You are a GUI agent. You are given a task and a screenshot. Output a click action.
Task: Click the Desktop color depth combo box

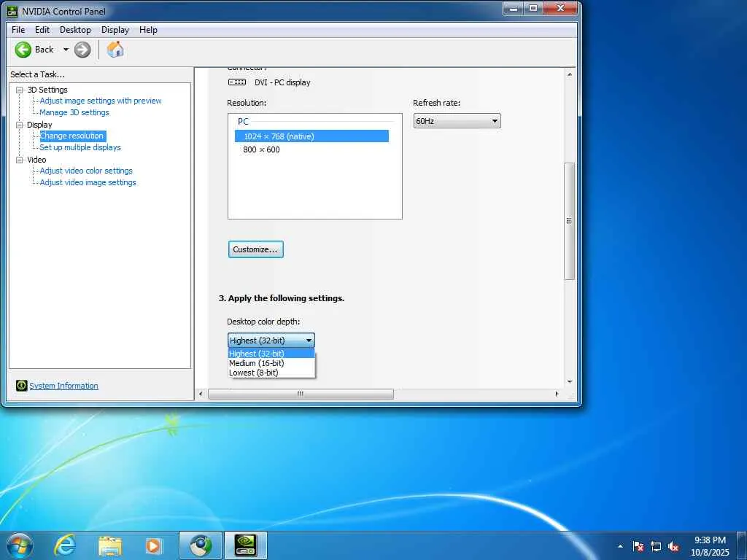point(271,341)
